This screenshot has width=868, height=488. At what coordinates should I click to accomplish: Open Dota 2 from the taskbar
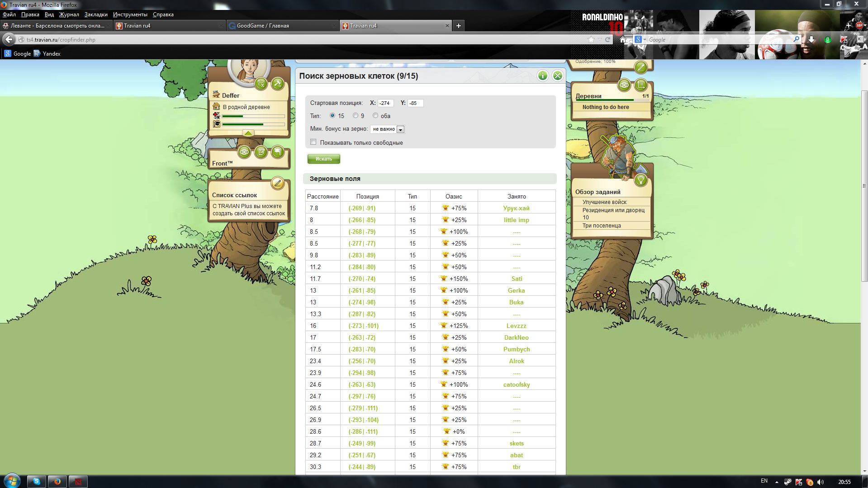tap(78, 481)
